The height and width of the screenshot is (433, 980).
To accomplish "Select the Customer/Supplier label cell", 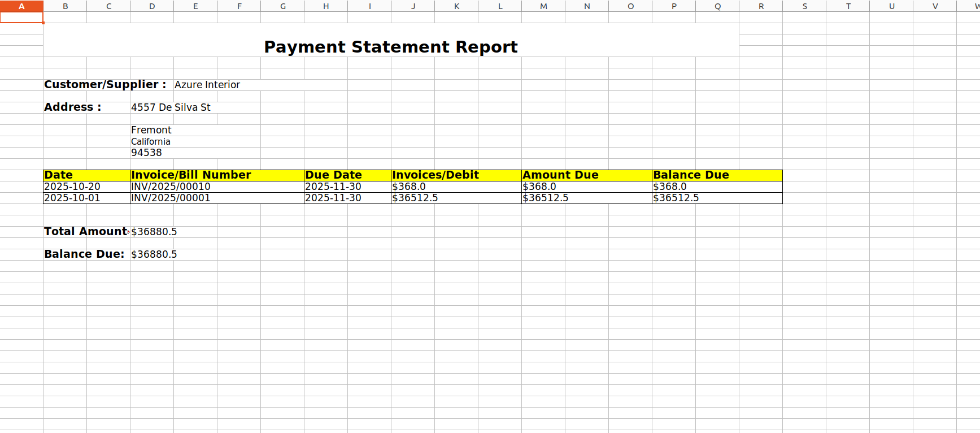I will (x=106, y=85).
